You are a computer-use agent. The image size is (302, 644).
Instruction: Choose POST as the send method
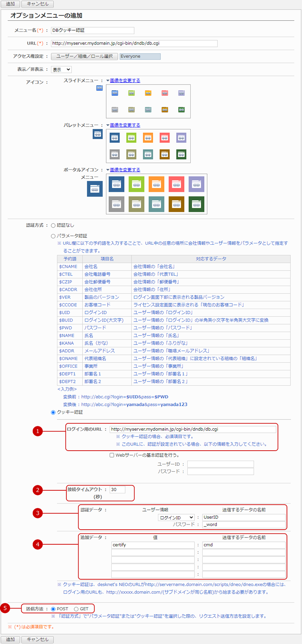pos(53,609)
